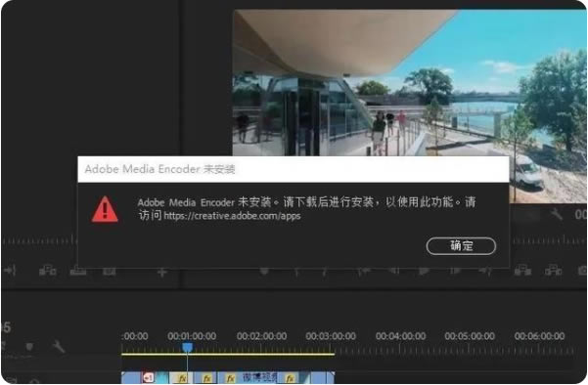Step forward one frame in Program Monitor
588x385 pixels.
click(x=455, y=271)
